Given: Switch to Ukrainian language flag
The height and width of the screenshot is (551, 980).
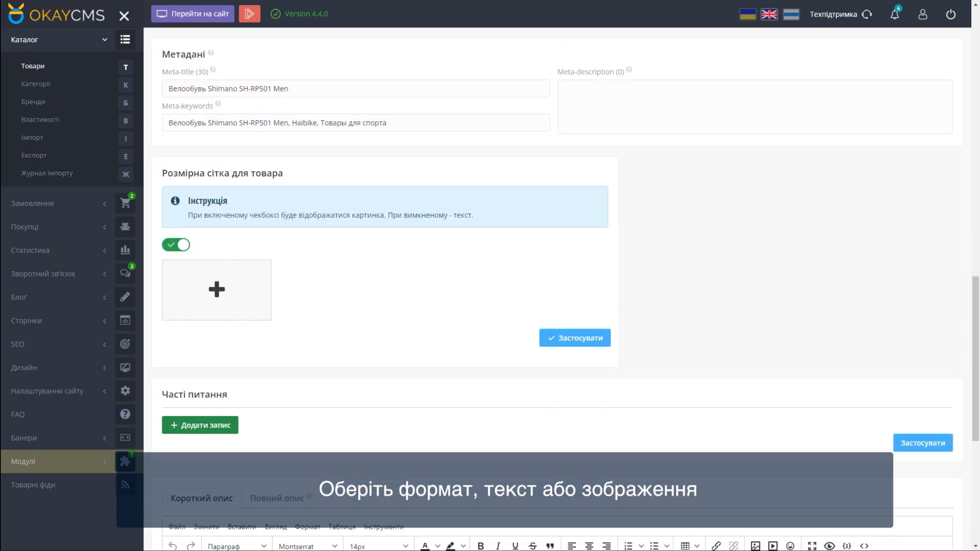Looking at the screenshot, I should [x=747, y=14].
